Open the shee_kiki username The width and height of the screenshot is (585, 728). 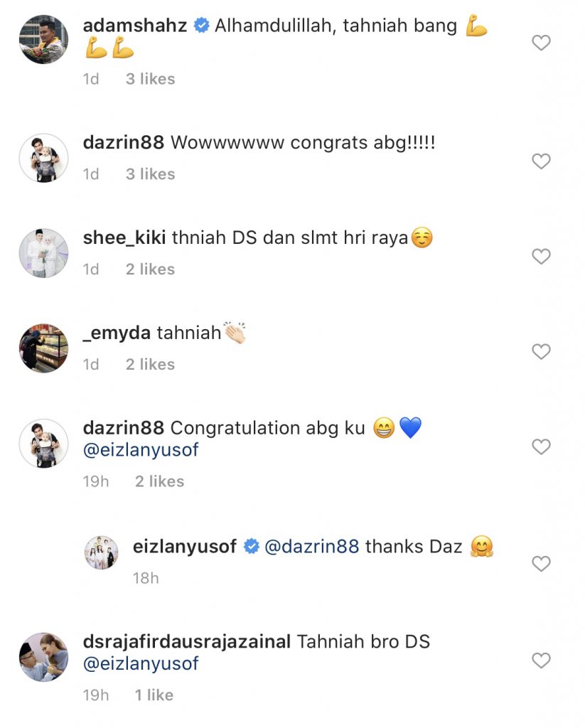point(124,237)
